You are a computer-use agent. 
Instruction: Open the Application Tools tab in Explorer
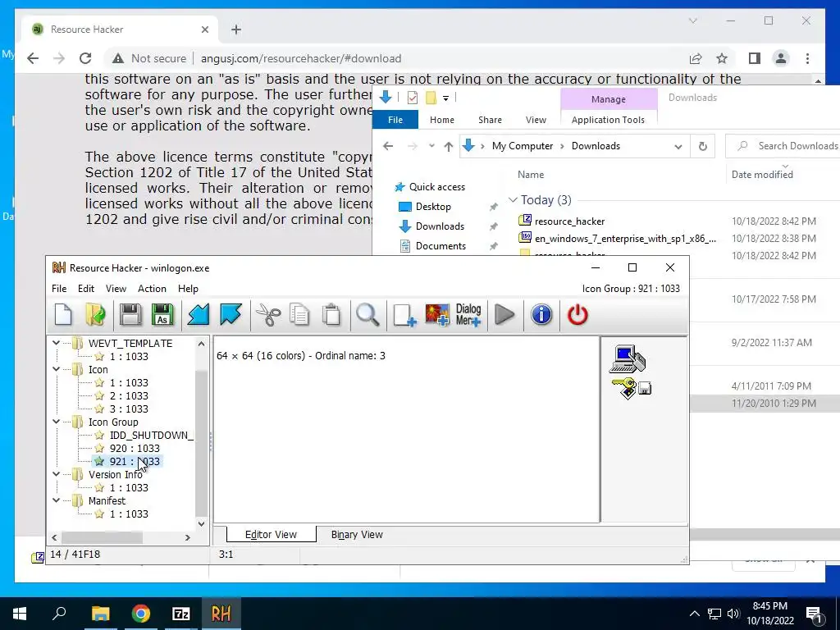coord(608,120)
